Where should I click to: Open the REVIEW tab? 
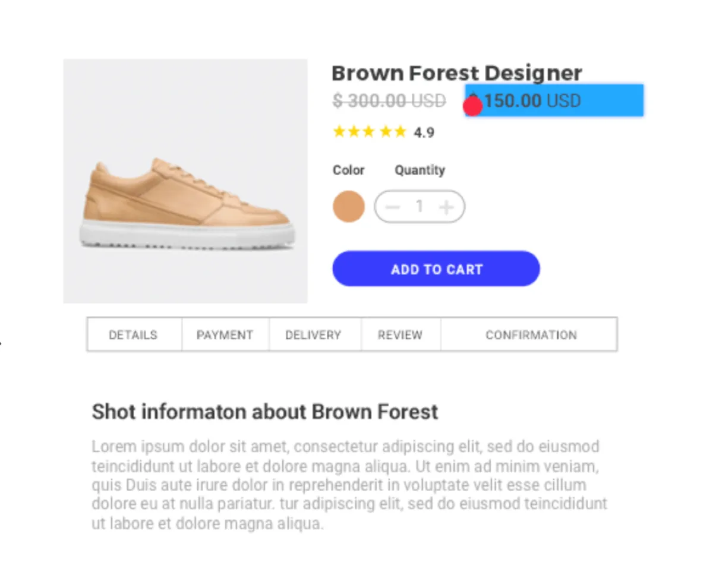tap(400, 335)
